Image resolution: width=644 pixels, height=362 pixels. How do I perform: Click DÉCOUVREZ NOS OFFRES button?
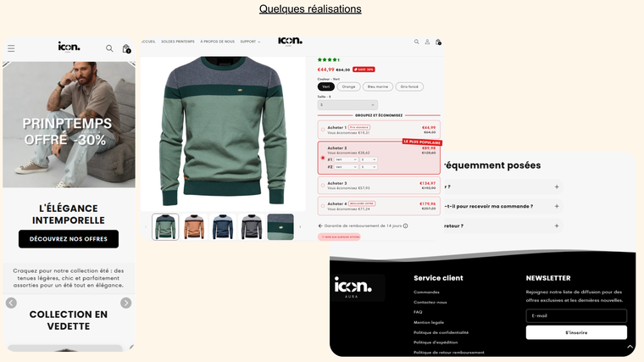(x=69, y=239)
